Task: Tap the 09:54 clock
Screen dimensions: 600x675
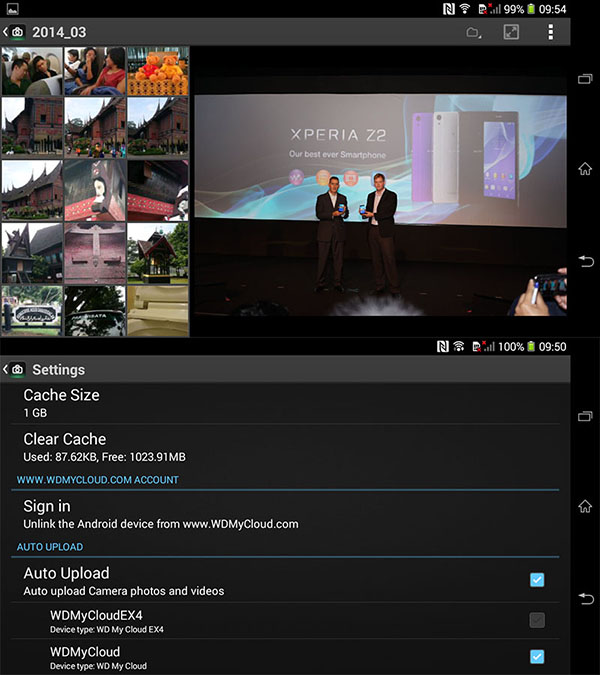Action: [553, 9]
